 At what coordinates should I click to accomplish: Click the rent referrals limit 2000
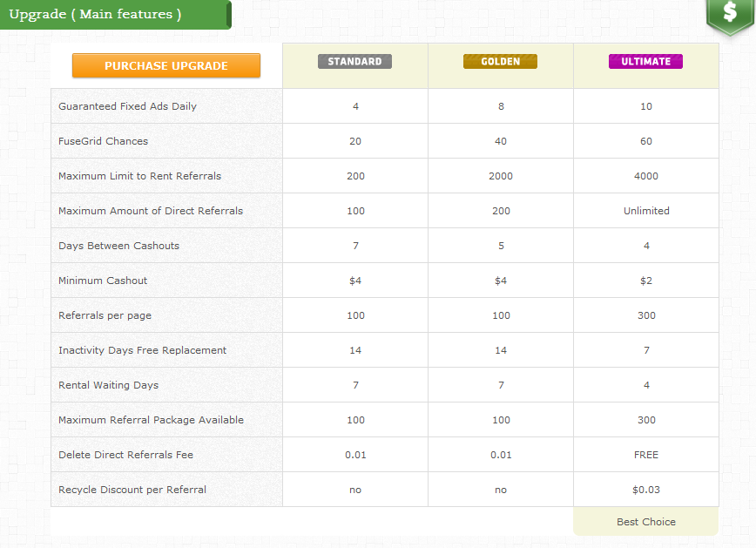pyautogui.click(x=501, y=176)
